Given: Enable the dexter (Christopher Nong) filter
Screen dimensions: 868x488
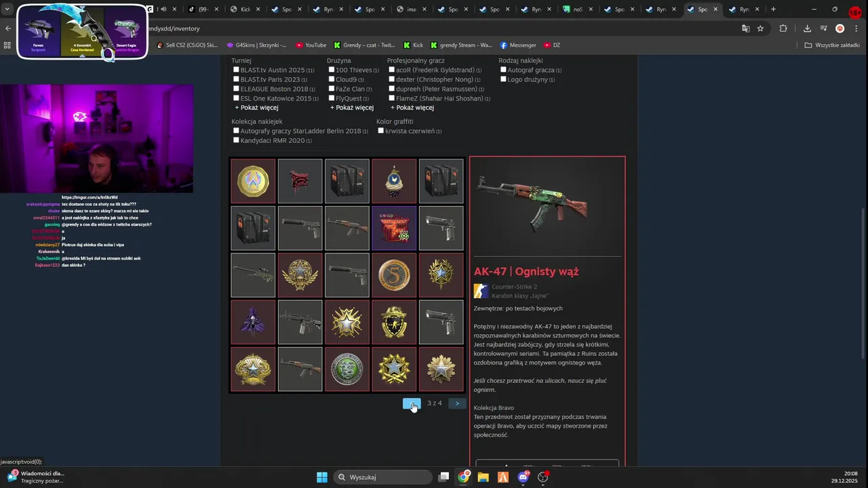Looking at the screenshot, I should click(392, 79).
